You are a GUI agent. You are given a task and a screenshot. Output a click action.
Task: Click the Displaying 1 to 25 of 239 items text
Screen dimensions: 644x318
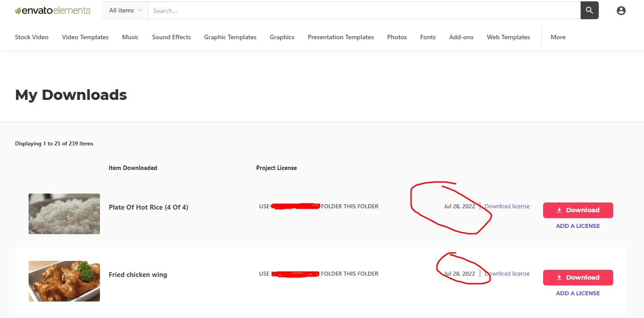pos(54,144)
